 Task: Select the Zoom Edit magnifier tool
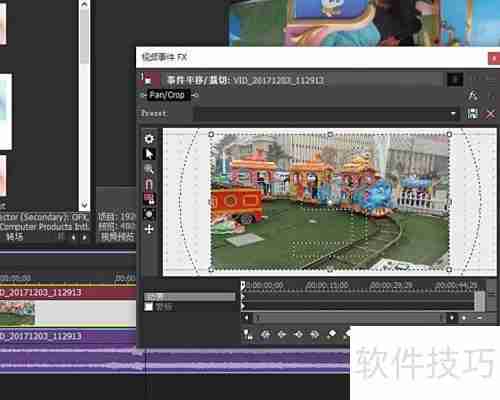click(x=149, y=169)
